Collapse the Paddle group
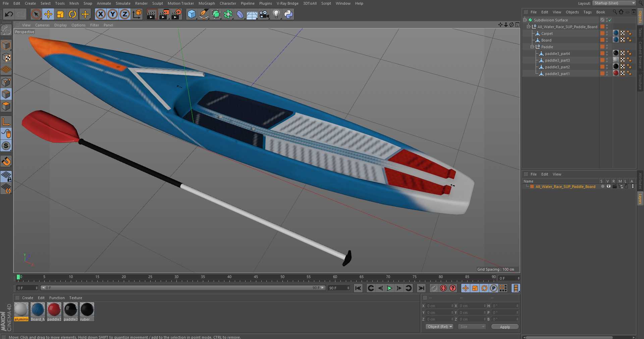Image resolution: width=644 pixels, height=339 pixels. 532,47
